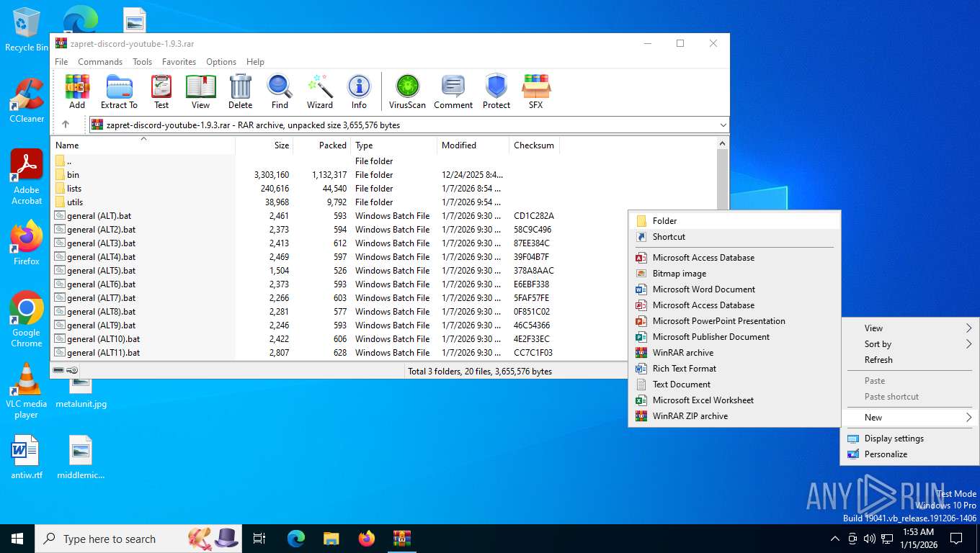Screen dimensions: 980x553
Task: Create new WinRAR ZIP archive
Action: (x=734, y=416)
